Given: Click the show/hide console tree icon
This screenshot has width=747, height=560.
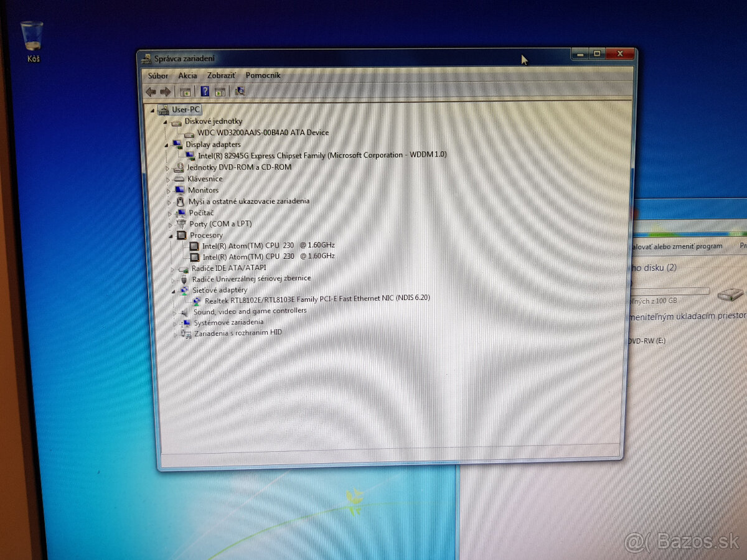Looking at the screenshot, I should (185, 92).
